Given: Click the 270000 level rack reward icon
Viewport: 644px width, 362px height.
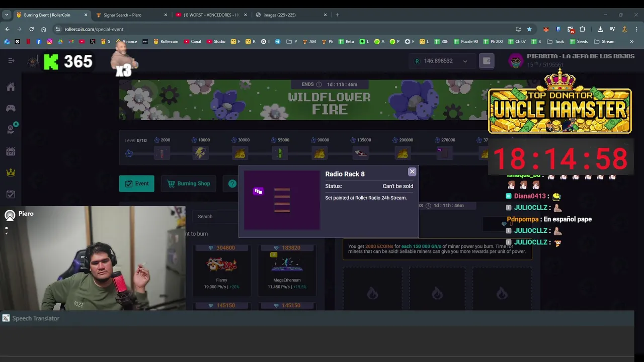Looking at the screenshot, I should tap(444, 153).
